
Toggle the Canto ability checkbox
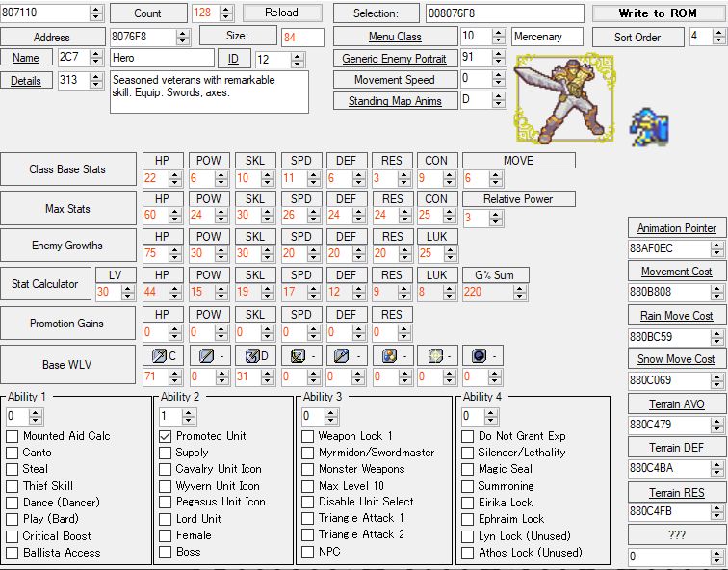(13, 453)
